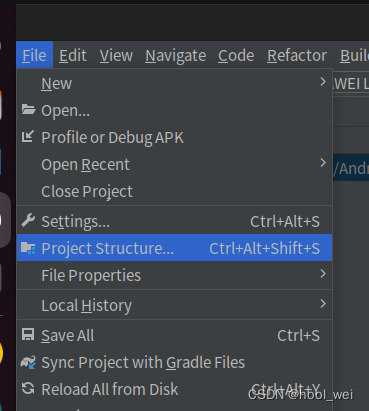Open the Edit menu
Screen dimensions: 369x411
(73, 55)
